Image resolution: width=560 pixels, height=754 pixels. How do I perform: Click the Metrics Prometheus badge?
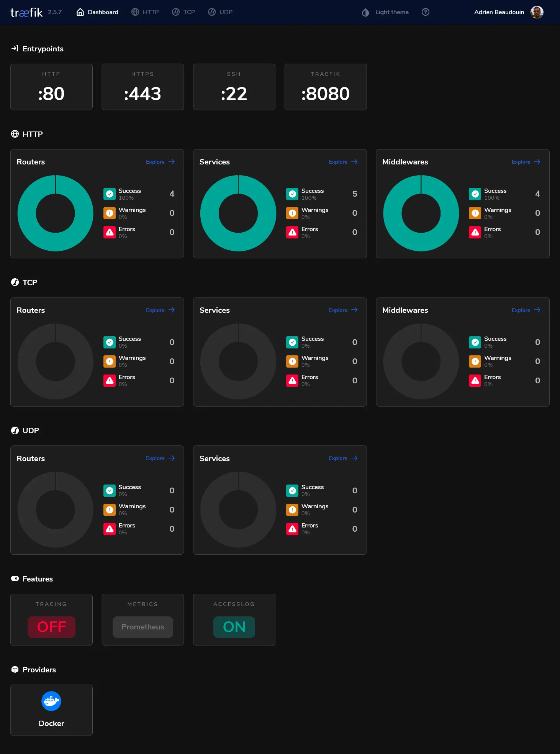pos(142,627)
